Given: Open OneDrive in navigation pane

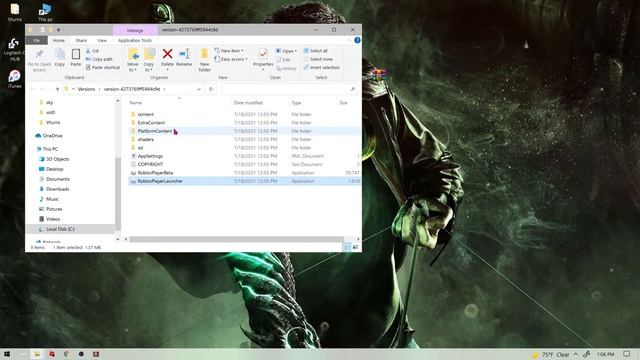Looking at the screenshot, I should click(52, 136).
